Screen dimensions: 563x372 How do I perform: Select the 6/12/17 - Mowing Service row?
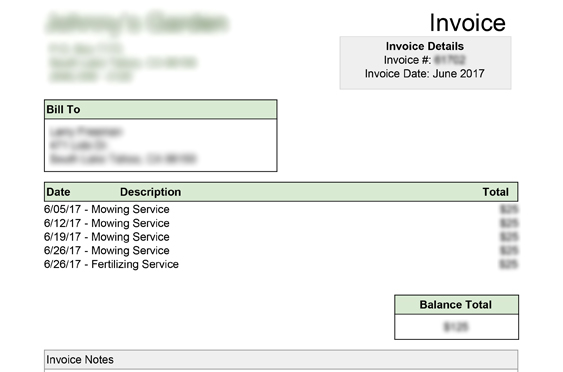[281, 223]
